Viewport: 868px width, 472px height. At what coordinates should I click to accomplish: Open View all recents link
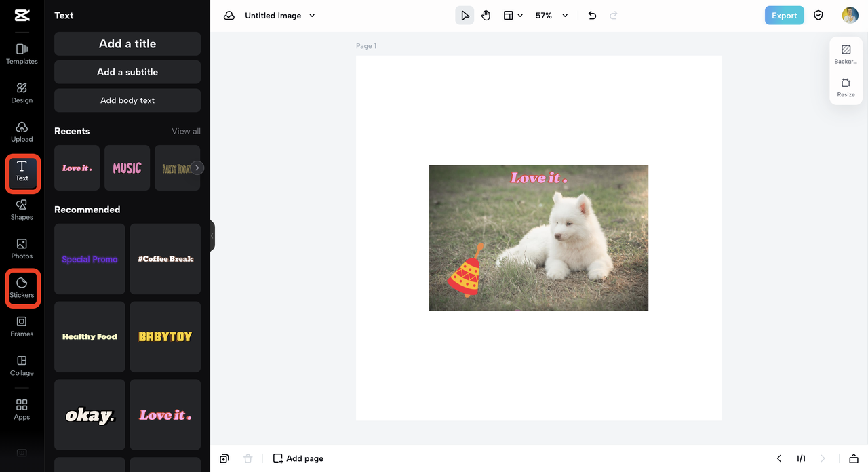(186, 131)
